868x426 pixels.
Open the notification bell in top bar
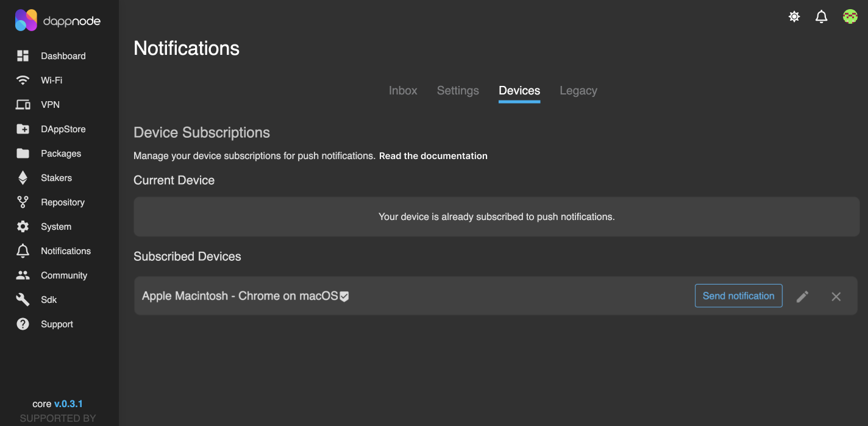[822, 16]
